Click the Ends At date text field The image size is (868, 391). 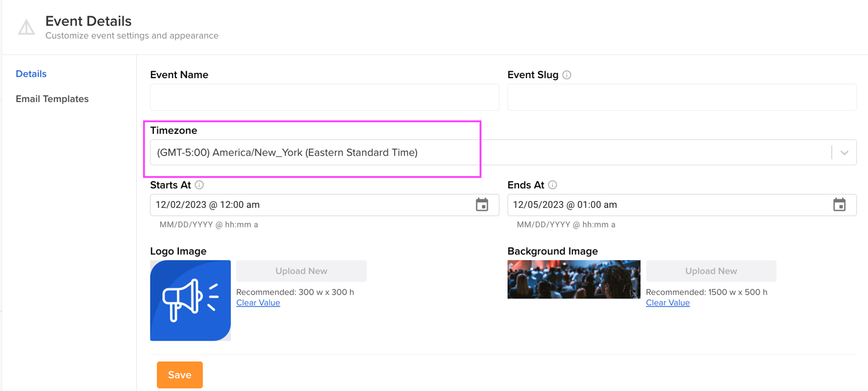click(x=665, y=204)
